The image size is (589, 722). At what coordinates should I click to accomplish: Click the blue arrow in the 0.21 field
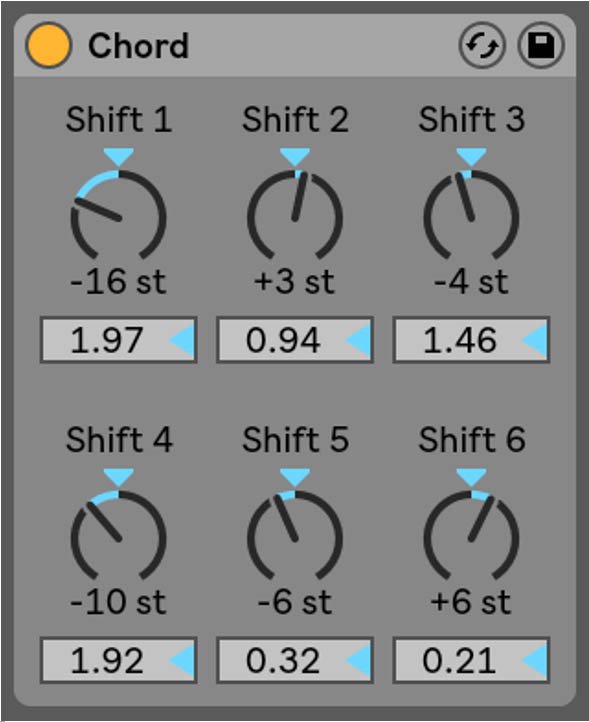[535, 660]
